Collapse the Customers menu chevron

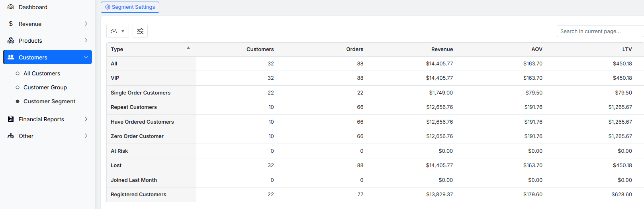point(86,57)
